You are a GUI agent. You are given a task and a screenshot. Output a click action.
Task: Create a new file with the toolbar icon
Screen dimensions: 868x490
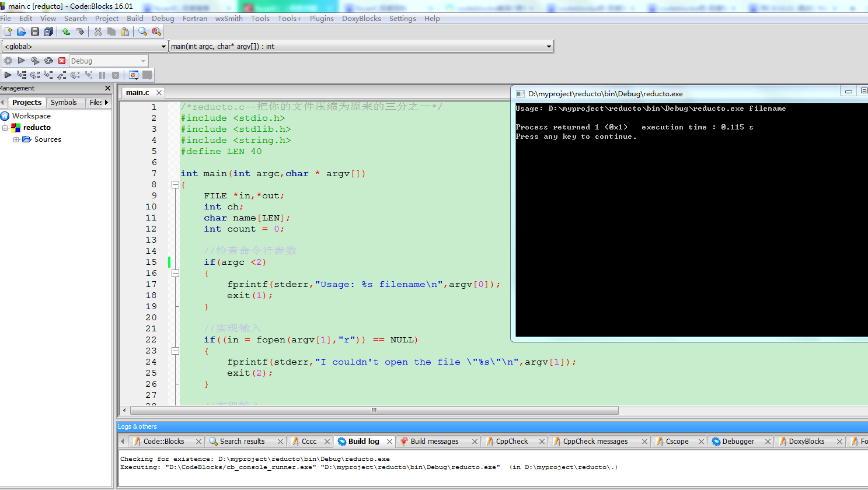8,32
